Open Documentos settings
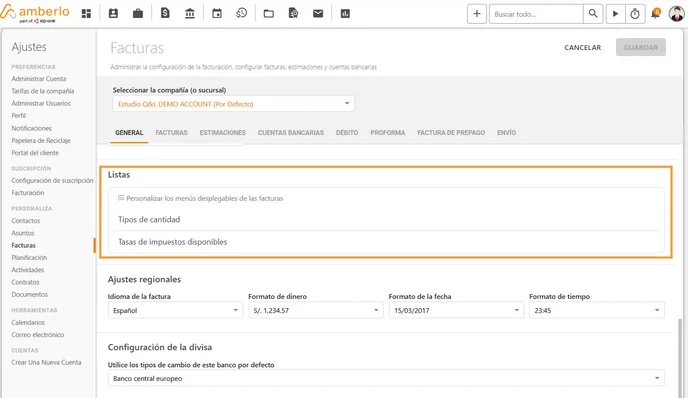688x398 pixels. click(29, 294)
